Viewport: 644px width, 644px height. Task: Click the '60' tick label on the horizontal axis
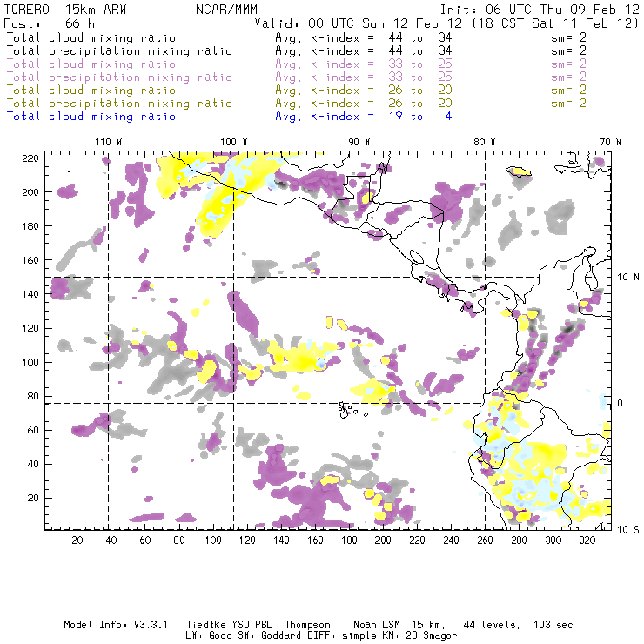[145, 540]
